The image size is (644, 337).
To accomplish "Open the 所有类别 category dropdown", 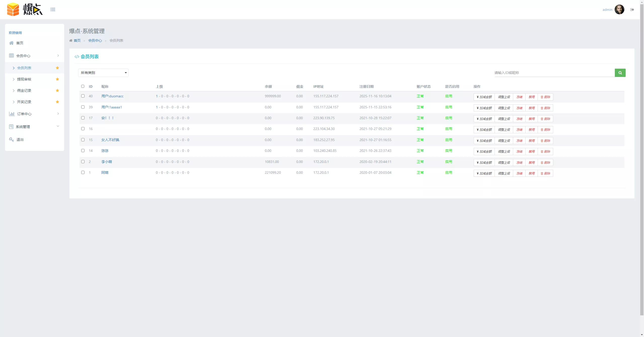I will point(103,73).
